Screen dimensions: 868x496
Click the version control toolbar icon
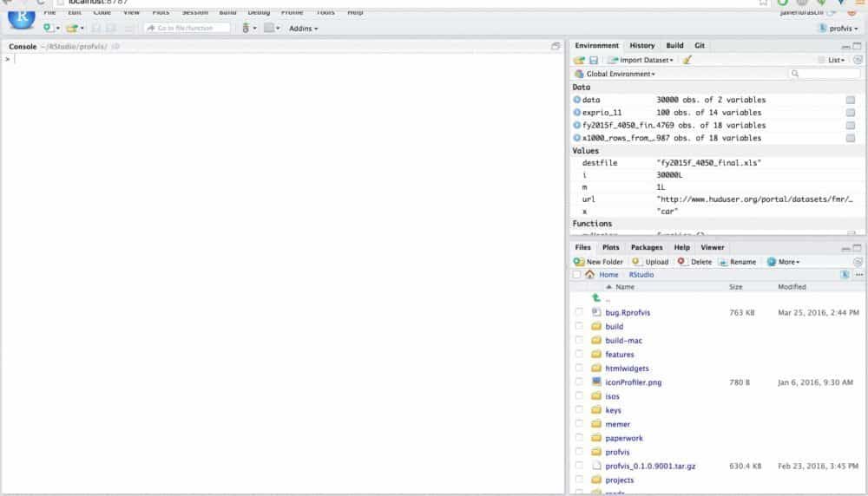[246, 28]
